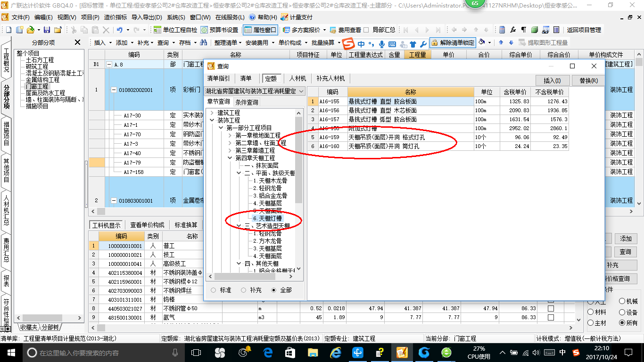
Task: Click the microphone icon on input bar
Action: coord(381,44)
